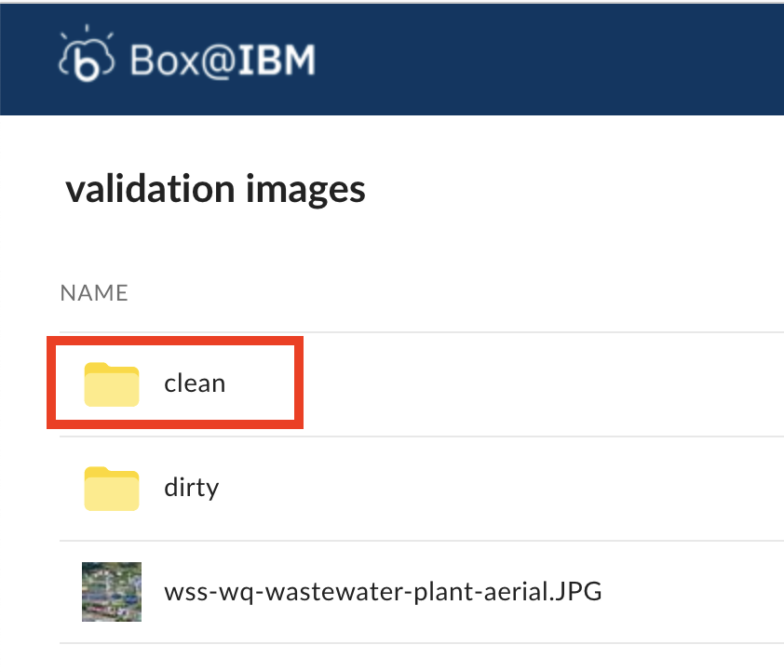Screen dimensions: 784x672
Task: Open wss-wq-wastewater-plant-aerial.JPG by its file name
Action: 383,592
